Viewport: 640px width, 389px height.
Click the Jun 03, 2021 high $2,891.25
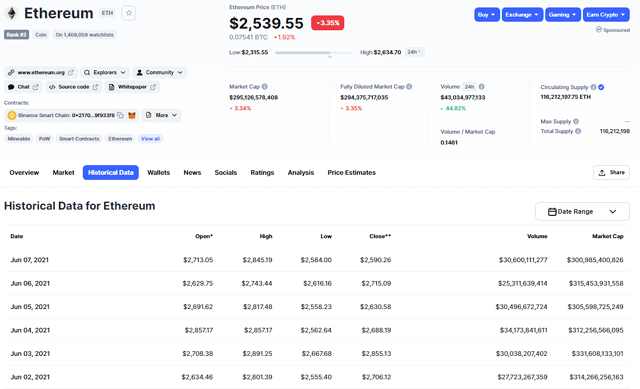point(257,353)
